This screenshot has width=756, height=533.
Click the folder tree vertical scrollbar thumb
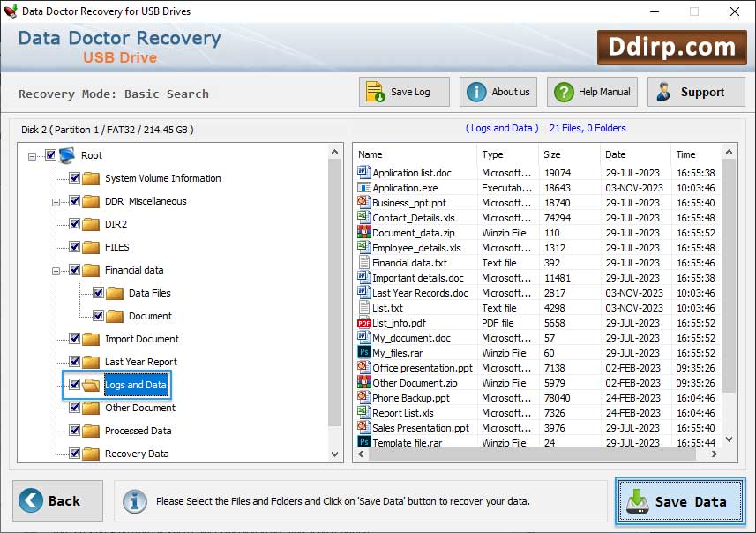[x=334, y=293]
